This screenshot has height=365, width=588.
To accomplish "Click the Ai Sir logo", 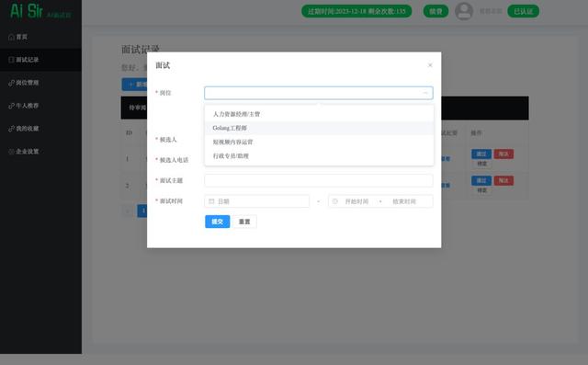I will [x=40, y=11].
